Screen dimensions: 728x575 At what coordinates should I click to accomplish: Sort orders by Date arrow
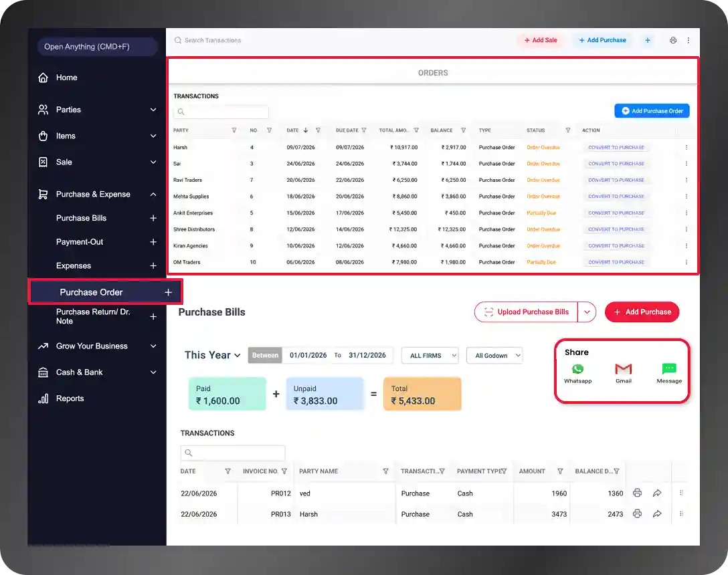click(306, 130)
